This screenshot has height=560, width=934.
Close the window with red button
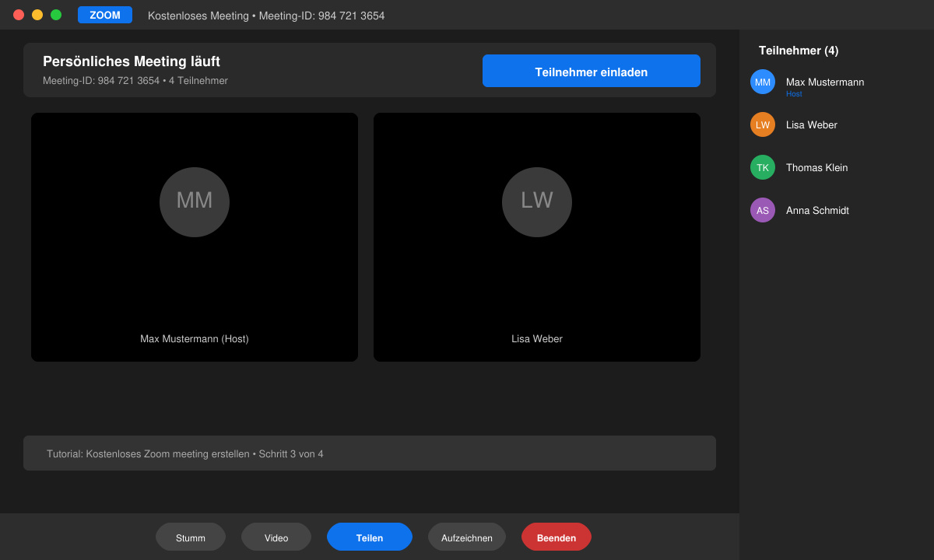(x=19, y=15)
